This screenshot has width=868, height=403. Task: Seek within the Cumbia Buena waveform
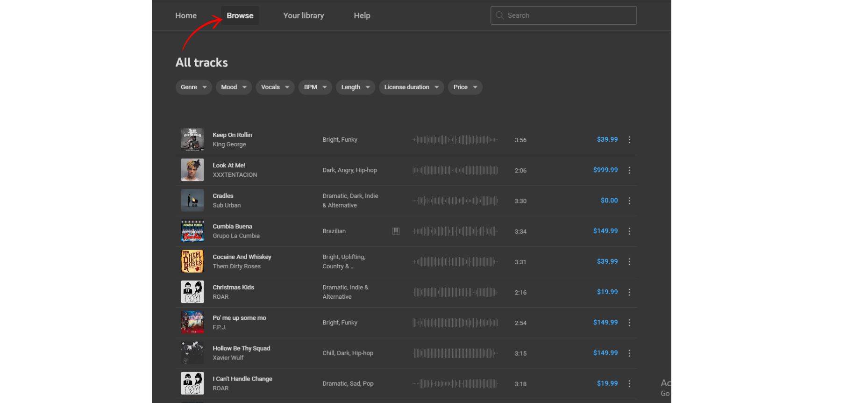point(455,231)
